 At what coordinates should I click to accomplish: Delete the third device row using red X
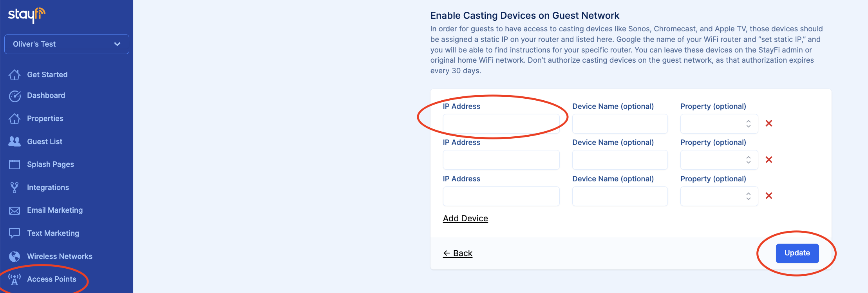pos(769,196)
